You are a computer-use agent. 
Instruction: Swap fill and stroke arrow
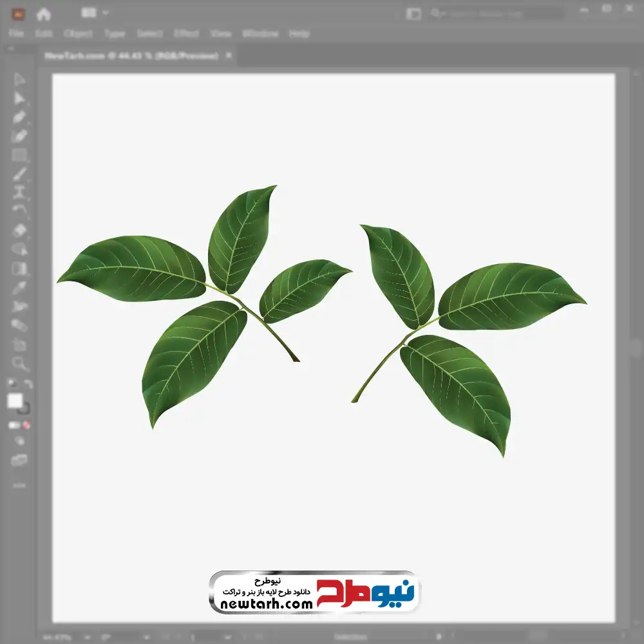point(28,384)
